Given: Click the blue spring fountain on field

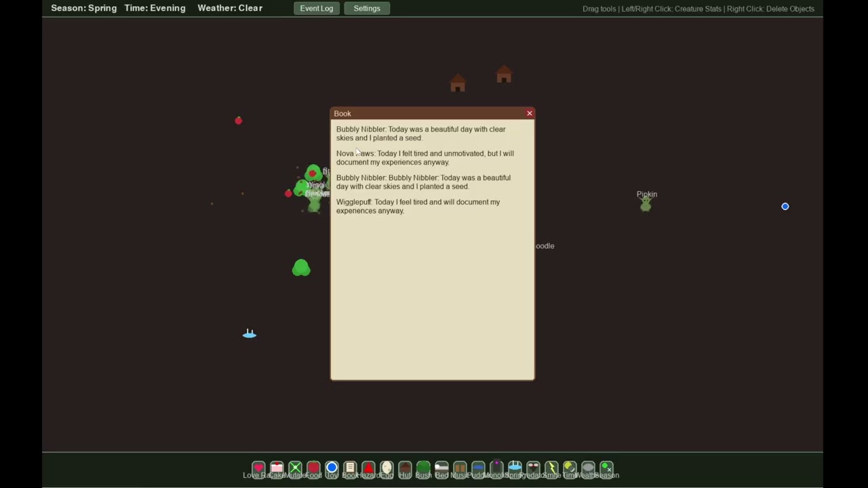Looking at the screenshot, I should 250,333.
